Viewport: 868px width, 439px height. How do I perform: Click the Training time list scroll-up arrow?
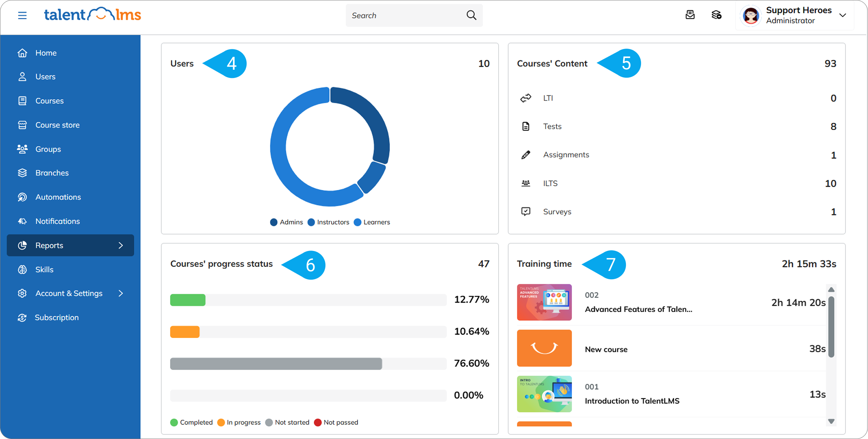pyautogui.click(x=831, y=289)
